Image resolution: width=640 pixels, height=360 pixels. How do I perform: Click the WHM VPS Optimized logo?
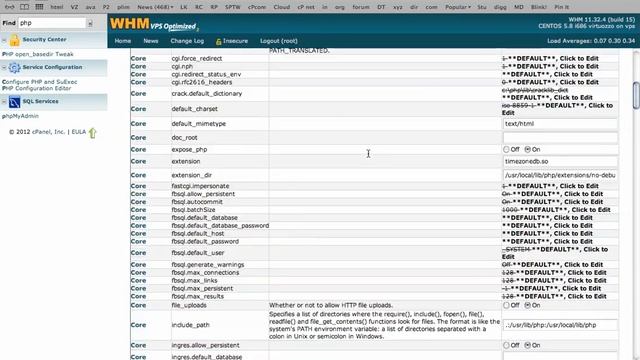[154, 24]
